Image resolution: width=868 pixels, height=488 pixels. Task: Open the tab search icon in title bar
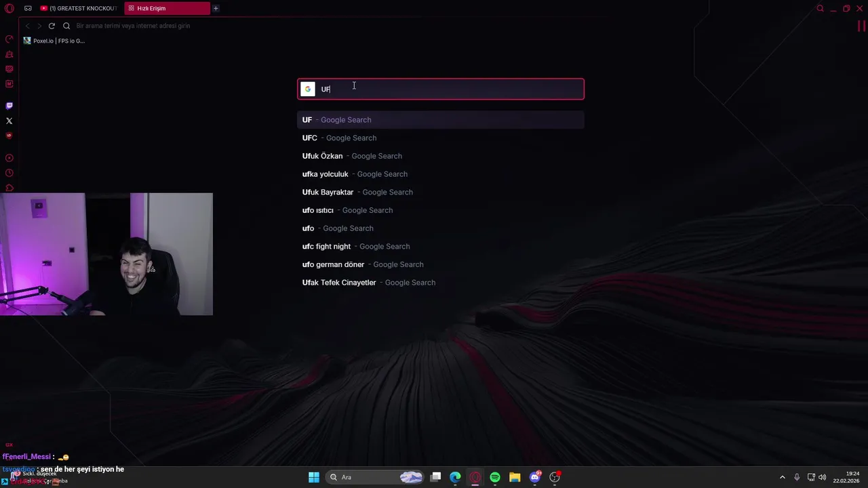821,8
